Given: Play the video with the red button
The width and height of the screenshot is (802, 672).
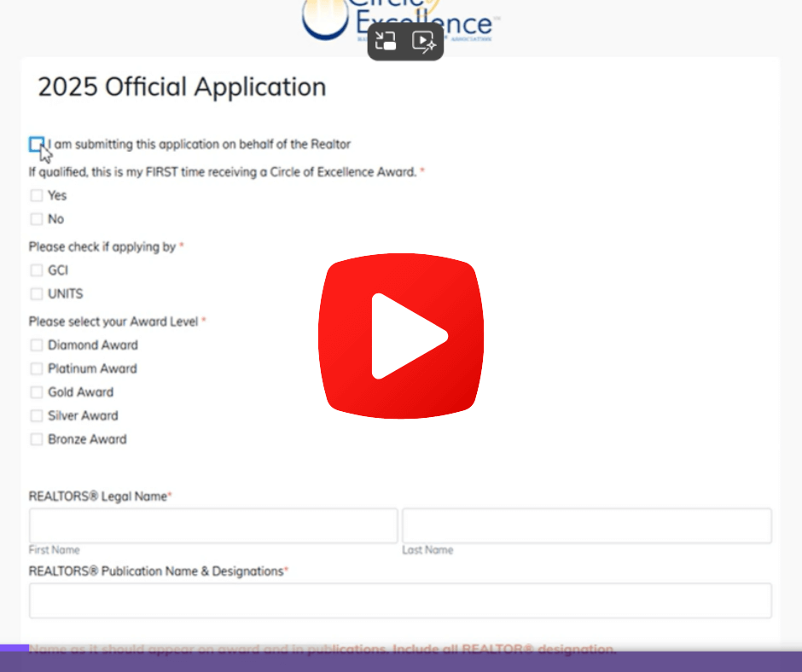Looking at the screenshot, I should point(401,336).
